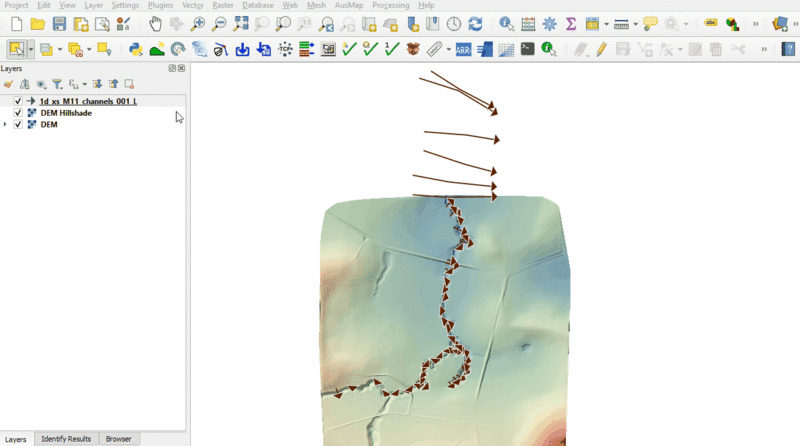Open the Processing Toolbox gear icon
This screenshot has height=446, width=800.
[549, 24]
